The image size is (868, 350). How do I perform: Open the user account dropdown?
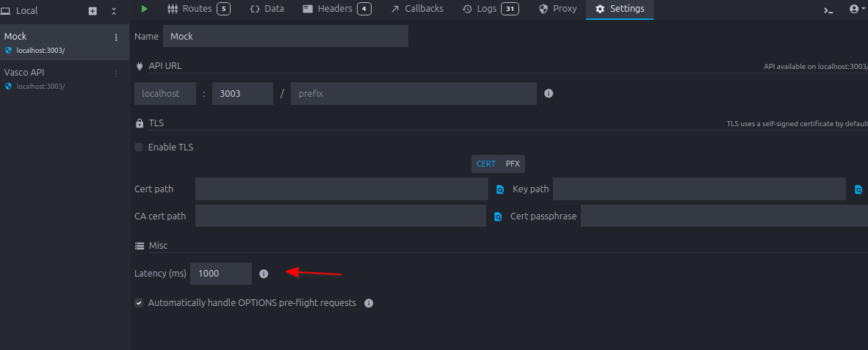(856, 10)
